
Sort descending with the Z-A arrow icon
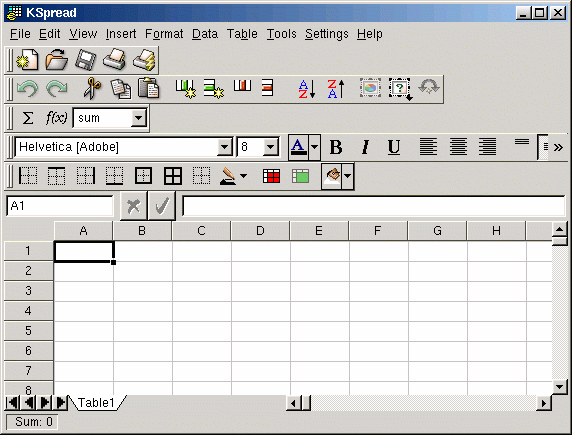click(336, 89)
